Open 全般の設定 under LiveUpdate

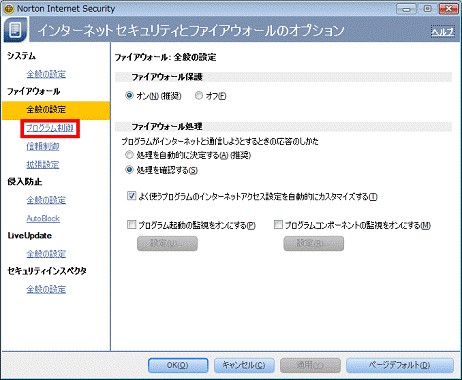[x=46, y=254]
